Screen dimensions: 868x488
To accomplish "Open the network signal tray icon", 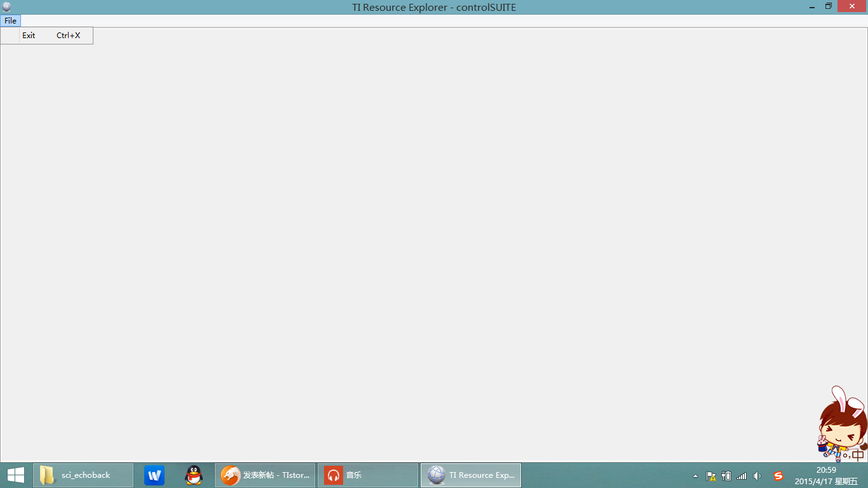I will coord(742,475).
